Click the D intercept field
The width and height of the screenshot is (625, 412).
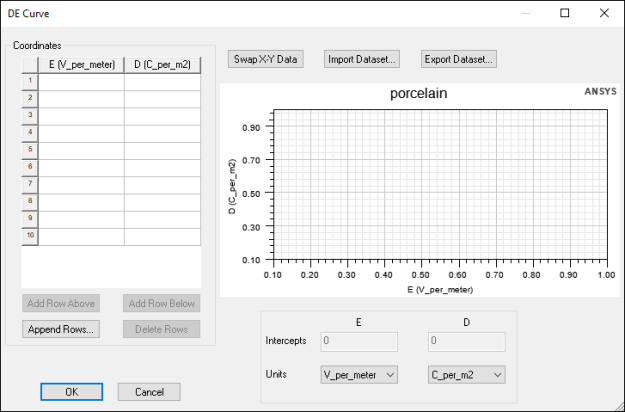[466, 341]
